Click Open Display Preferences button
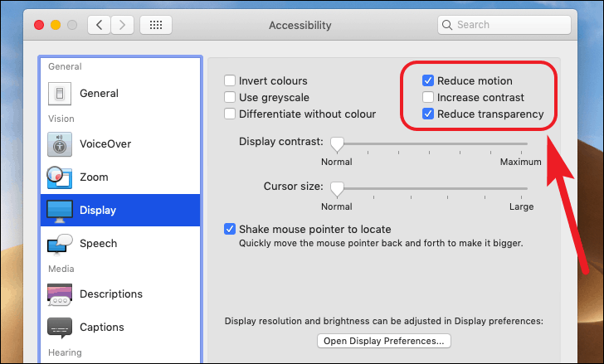 coord(384,341)
